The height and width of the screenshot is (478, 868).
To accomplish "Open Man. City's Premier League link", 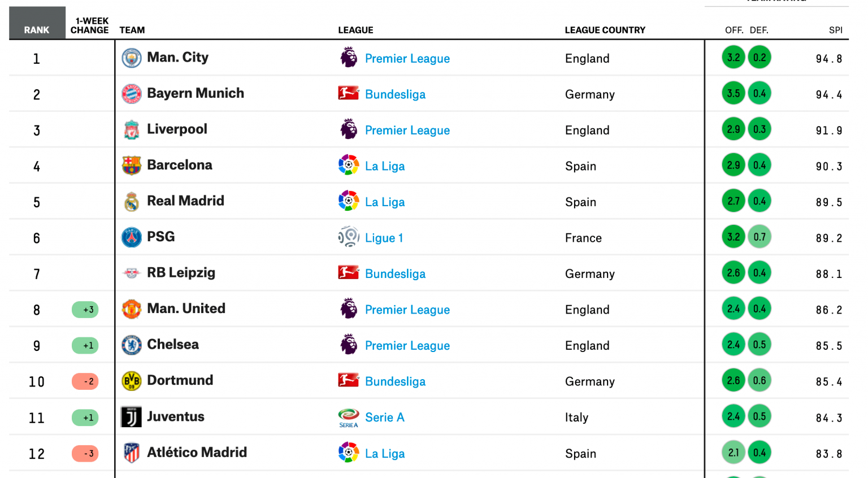I will click(407, 59).
